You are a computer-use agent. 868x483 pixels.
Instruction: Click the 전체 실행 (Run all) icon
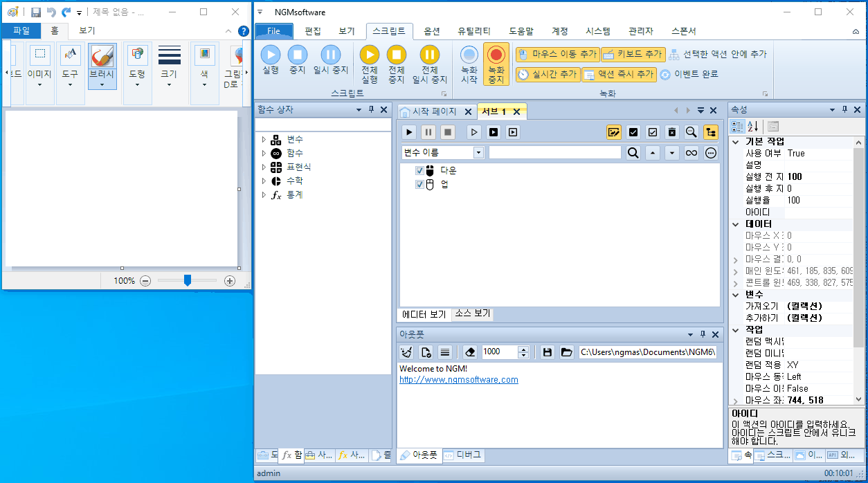370,55
